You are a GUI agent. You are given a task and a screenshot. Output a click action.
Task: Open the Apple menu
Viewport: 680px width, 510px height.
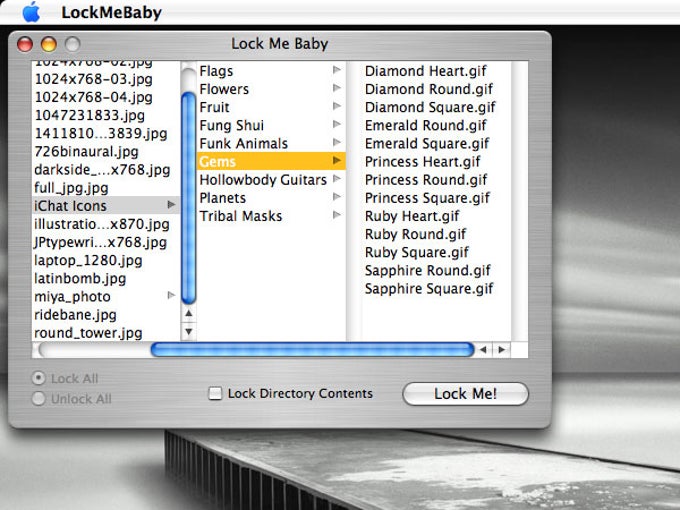(x=31, y=12)
